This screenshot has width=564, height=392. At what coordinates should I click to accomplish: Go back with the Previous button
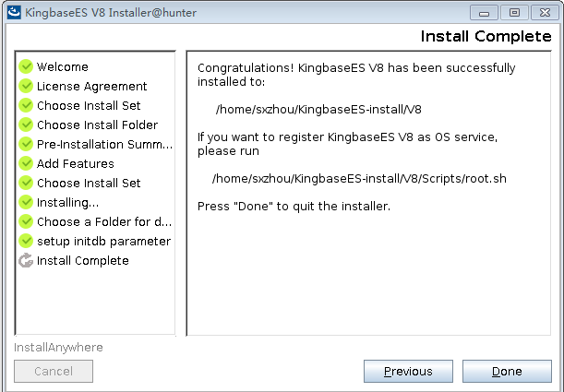click(x=407, y=372)
